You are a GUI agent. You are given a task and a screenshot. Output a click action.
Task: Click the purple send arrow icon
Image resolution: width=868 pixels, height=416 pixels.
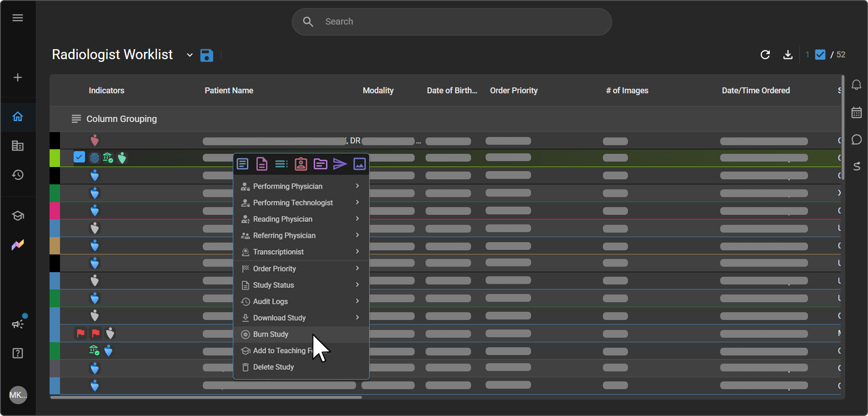(340, 164)
